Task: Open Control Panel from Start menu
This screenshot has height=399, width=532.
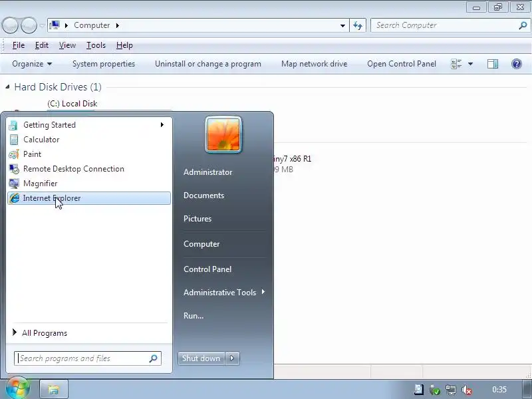Action: click(x=207, y=269)
